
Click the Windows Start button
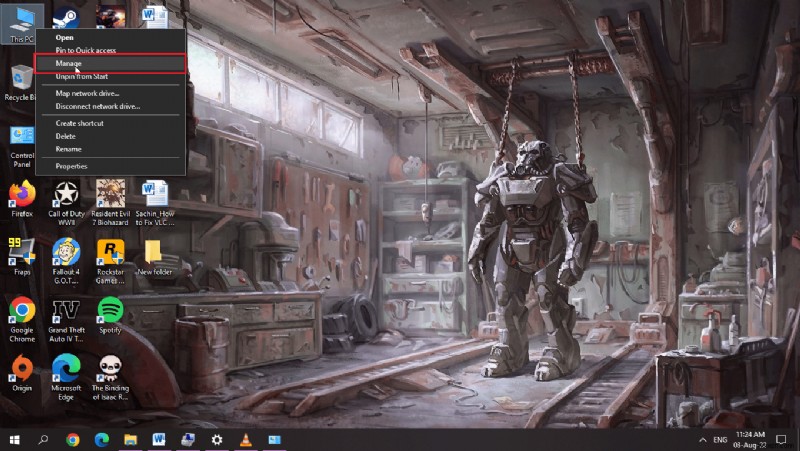(x=15, y=439)
